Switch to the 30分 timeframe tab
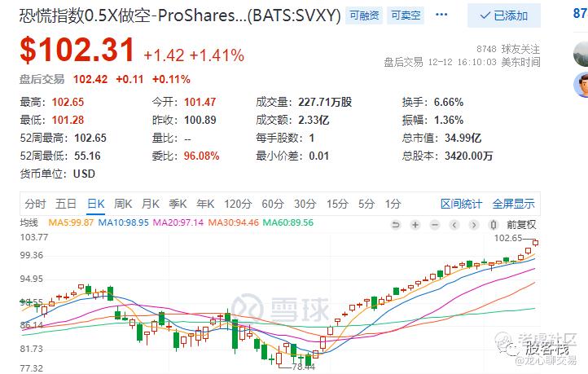Viewport: 588px width, 374px height. [x=305, y=204]
